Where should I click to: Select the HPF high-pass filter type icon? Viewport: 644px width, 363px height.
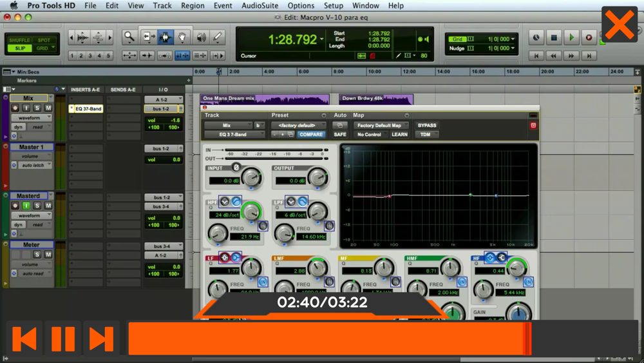(x=236, y=201)
